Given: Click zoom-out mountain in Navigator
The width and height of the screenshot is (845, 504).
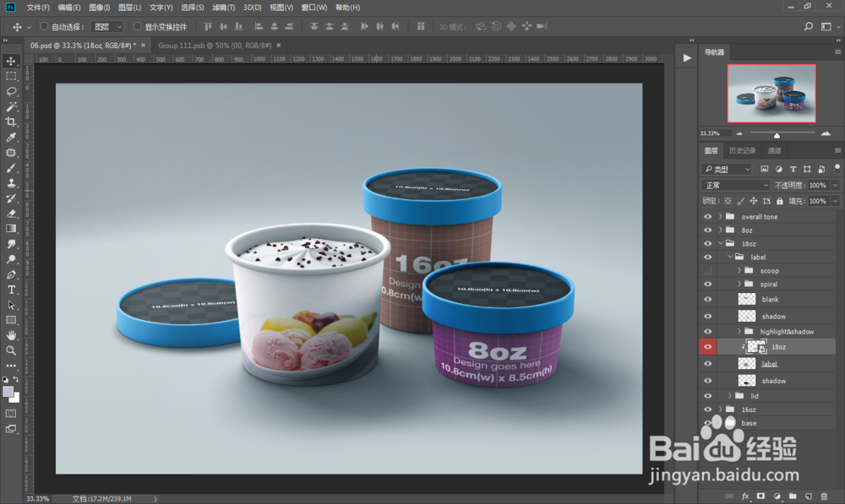Looking at the screenshot, I should click(739, 133).
